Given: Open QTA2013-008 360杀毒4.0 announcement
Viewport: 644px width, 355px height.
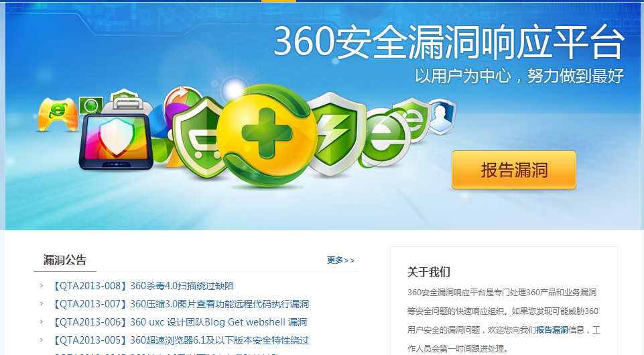Looking at the screenshot, I should pos(143,286).
